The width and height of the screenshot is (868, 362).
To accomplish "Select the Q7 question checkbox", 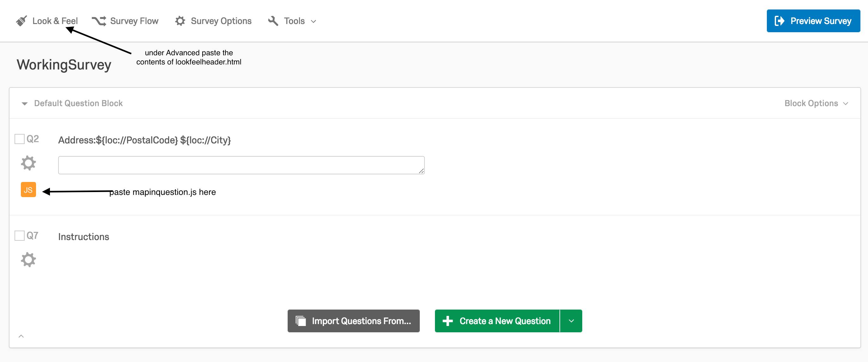I will tap(20, 236).
